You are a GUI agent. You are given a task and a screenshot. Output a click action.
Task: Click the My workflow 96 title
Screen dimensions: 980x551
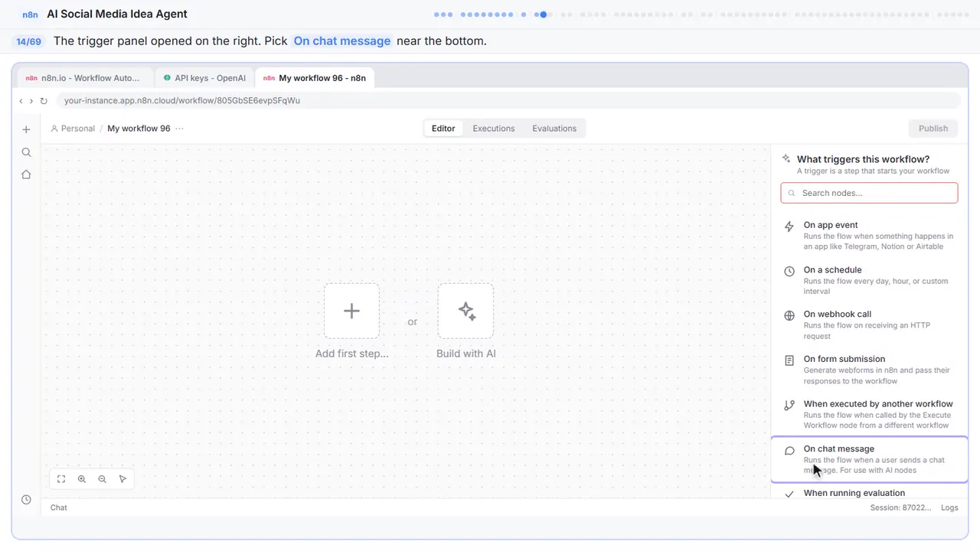click(139, 129)
